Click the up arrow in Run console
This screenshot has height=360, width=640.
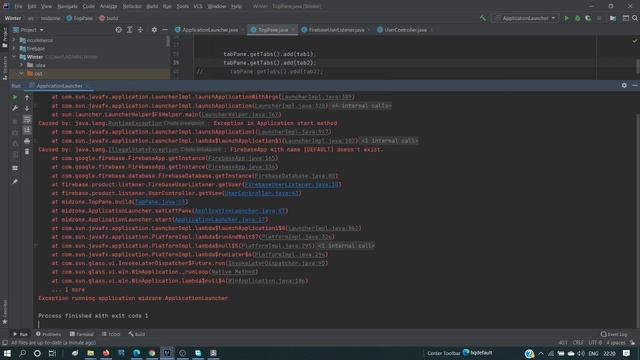pos(27,98)
